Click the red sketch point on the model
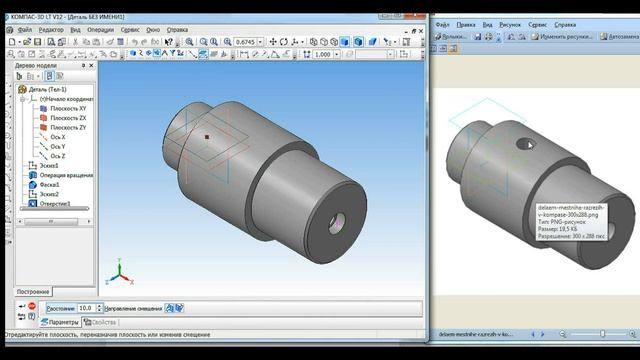This screenshot has height=360, width=640. point(207,137)
